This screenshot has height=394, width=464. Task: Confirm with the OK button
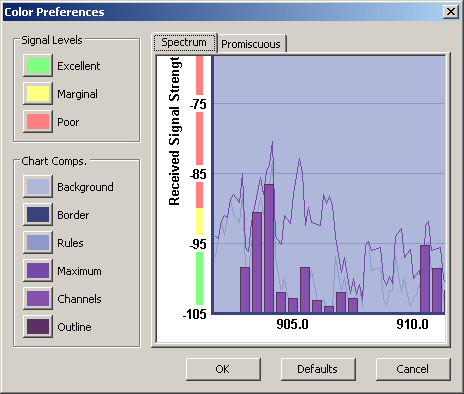(x=223, y=369)
